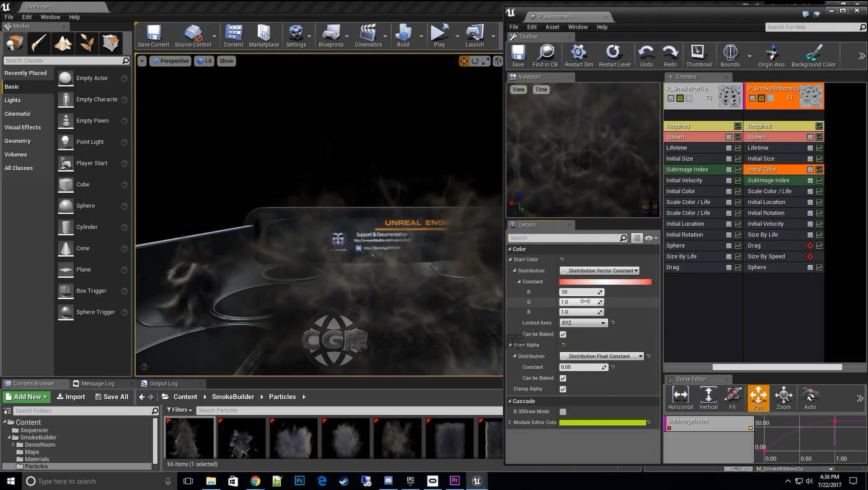Enable the B 3DDraw Mode checkbox
868x490 pixels.
(x=563, y=412)
